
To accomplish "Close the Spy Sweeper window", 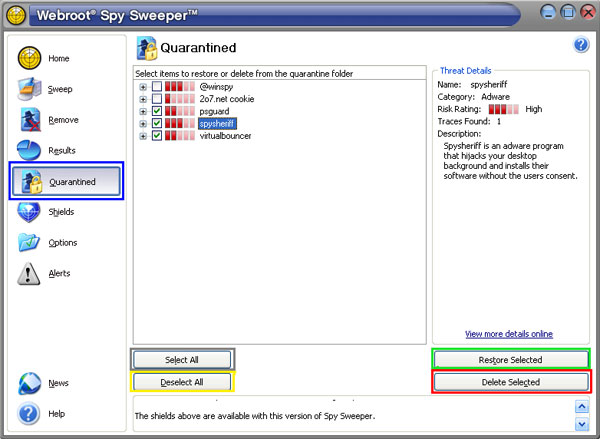I will [x=588, y=13].
